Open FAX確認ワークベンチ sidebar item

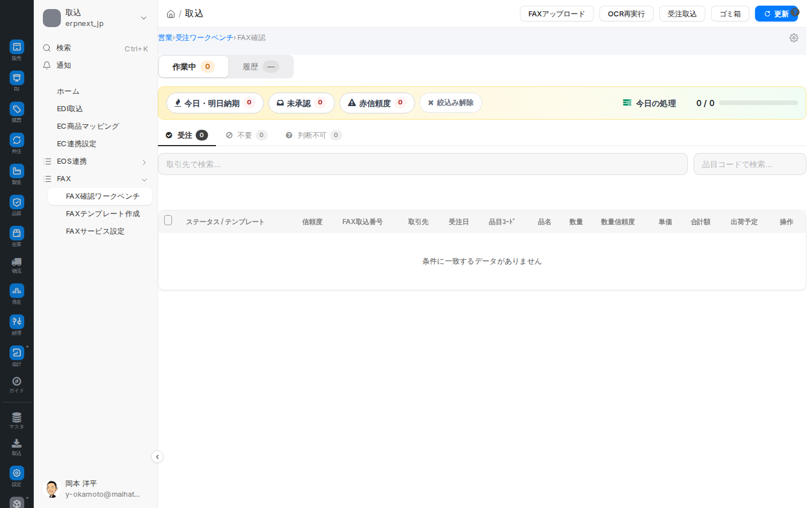coord(100,196)
